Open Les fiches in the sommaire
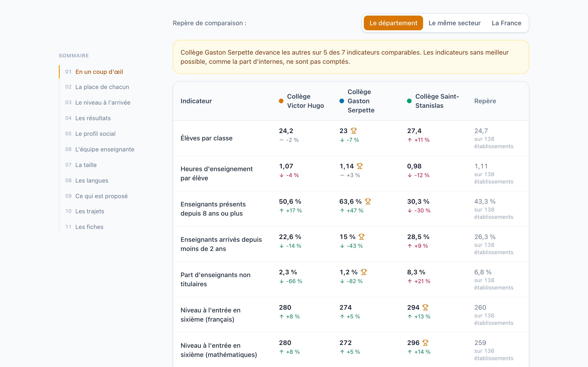The height and width of the screenshot is (367, 588). click(x=89, y=227)
